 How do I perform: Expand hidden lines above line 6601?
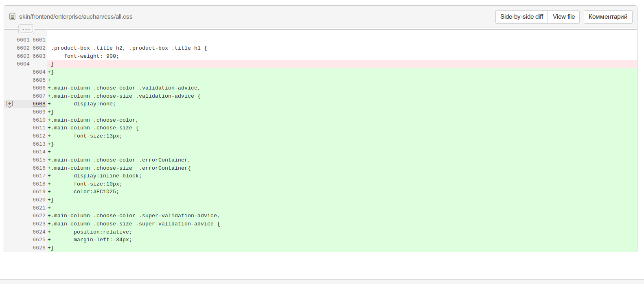[26, 29]
